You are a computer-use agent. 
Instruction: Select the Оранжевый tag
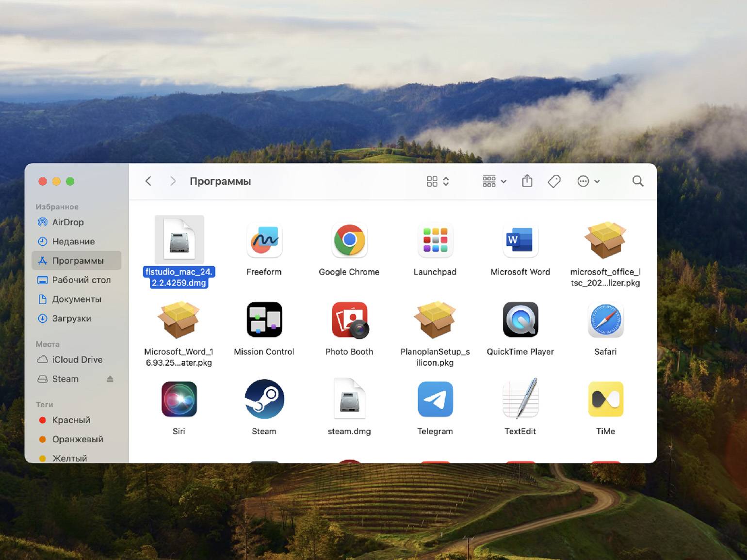76,439
